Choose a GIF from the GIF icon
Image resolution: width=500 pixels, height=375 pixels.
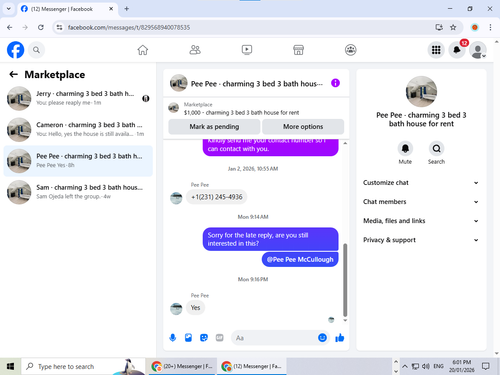[219, 338]
